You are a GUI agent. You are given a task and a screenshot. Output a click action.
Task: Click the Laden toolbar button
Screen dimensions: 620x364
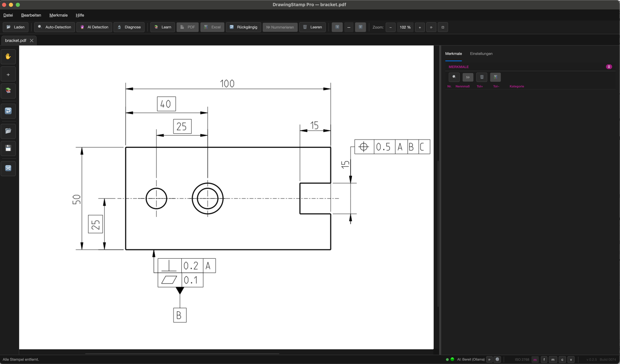point(15,27)
